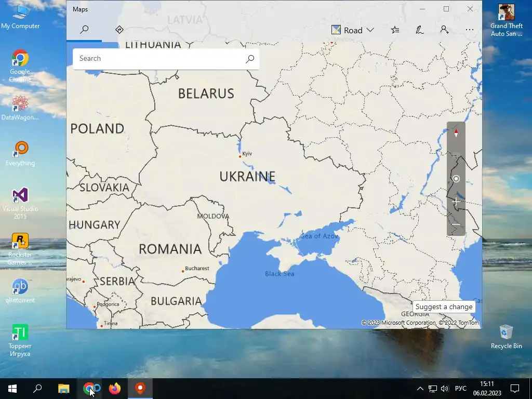Open File Explorer from the taskbar

coord(63,389)
